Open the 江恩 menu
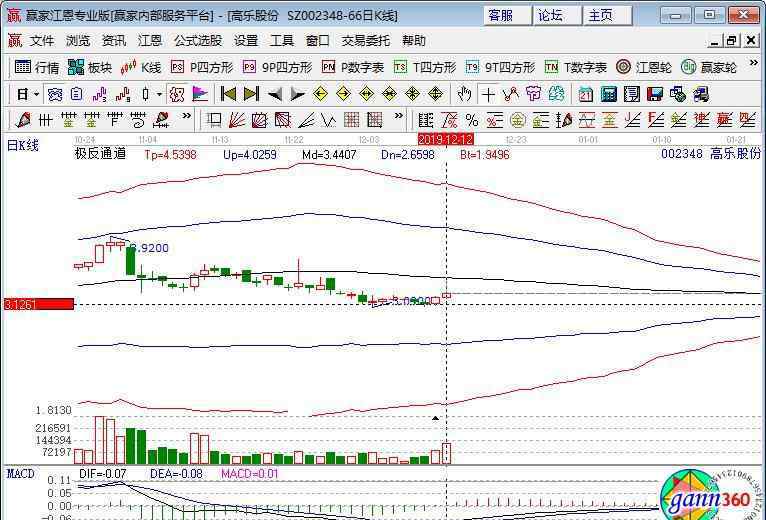 coord(149,41)
